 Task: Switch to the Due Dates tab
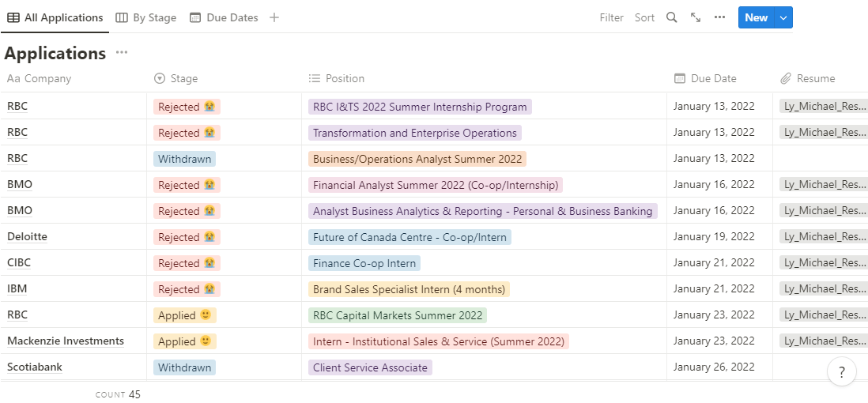click(x=224, y=17)
